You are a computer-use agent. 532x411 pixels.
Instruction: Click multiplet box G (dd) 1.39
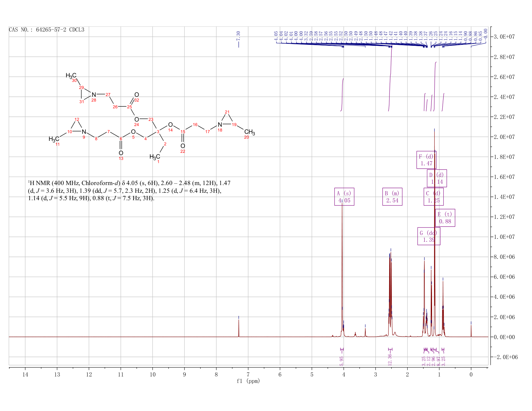[x=429, y=236]
